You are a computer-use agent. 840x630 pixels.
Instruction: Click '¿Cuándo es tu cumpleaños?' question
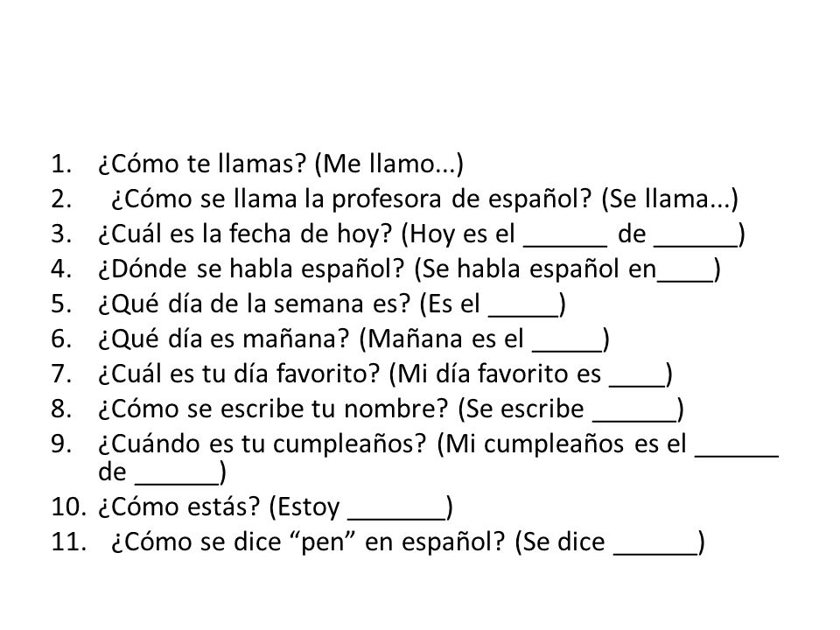[x=262, y=444]
